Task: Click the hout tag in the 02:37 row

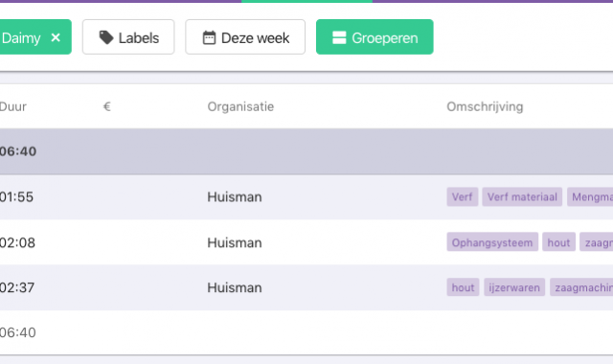Action: tap(463, 287)
